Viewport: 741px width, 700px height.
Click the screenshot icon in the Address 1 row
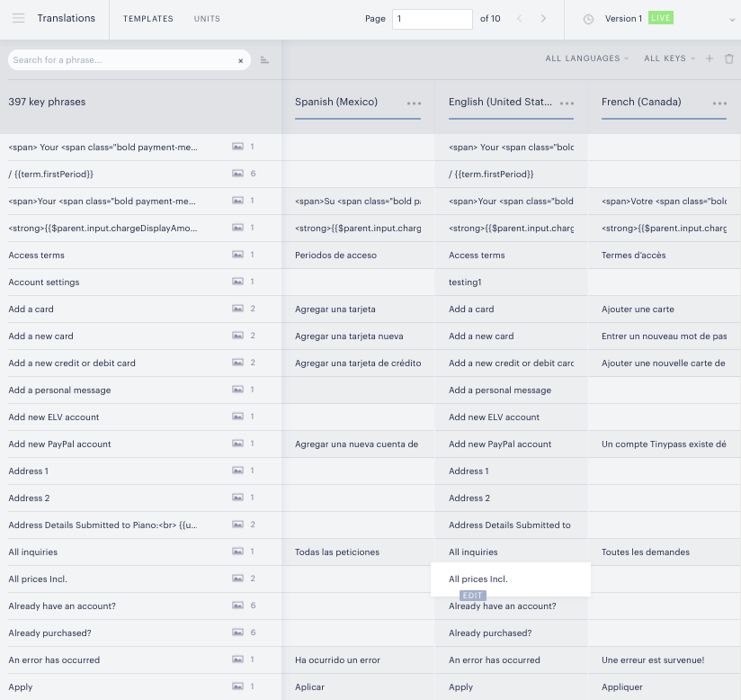[237, 471]
